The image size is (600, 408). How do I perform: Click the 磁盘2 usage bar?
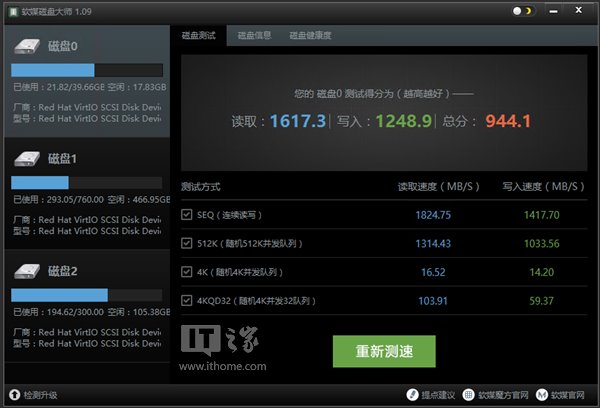(87, 295)
